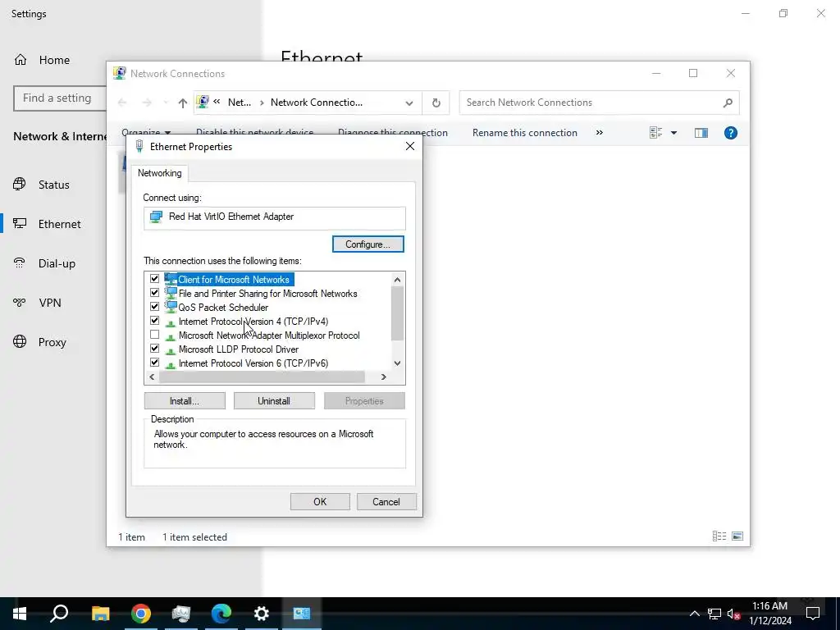Launch Microsoft Edge from taskbar
The height and width of the screenshot is (630, 840).
pos(221,614)
